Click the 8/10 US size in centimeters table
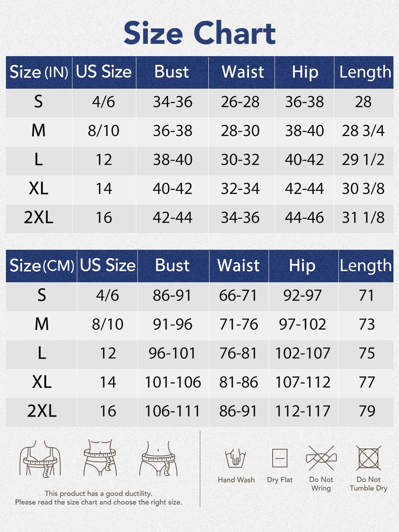 (x=108, y=324)
